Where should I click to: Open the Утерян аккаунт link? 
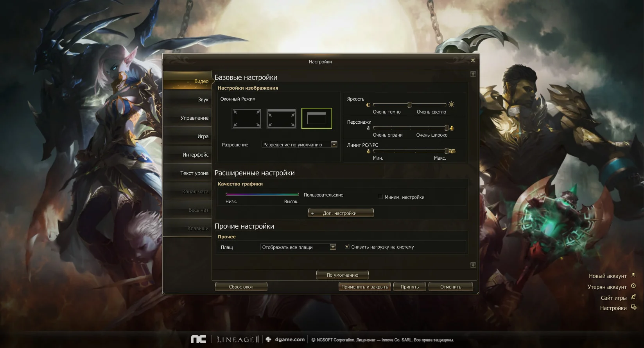(607, 287)
